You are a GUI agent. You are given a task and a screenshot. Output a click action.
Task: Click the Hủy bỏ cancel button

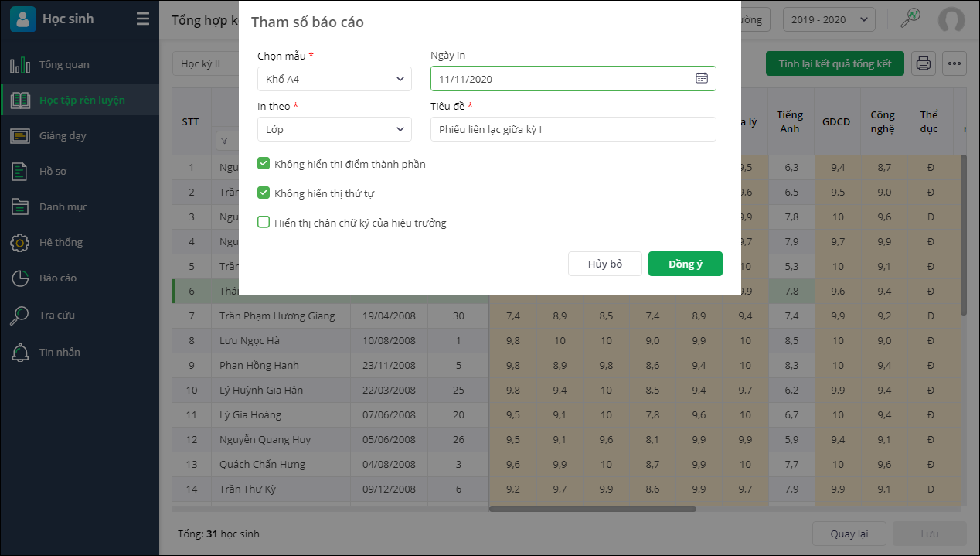click(604, 264)
